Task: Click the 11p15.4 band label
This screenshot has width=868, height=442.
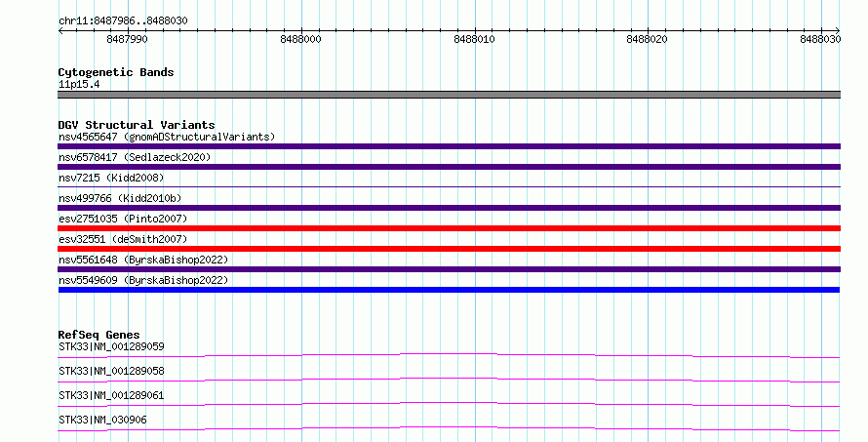Action: click(x=79, y=84)
